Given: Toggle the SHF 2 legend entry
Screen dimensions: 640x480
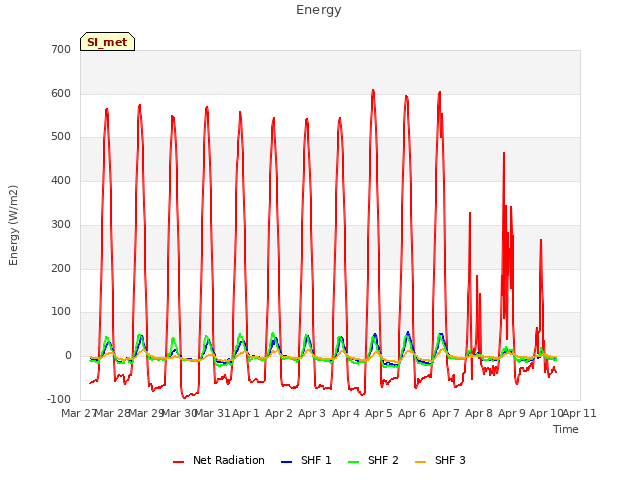Looking at the screenshot, I should coord(373,460).
